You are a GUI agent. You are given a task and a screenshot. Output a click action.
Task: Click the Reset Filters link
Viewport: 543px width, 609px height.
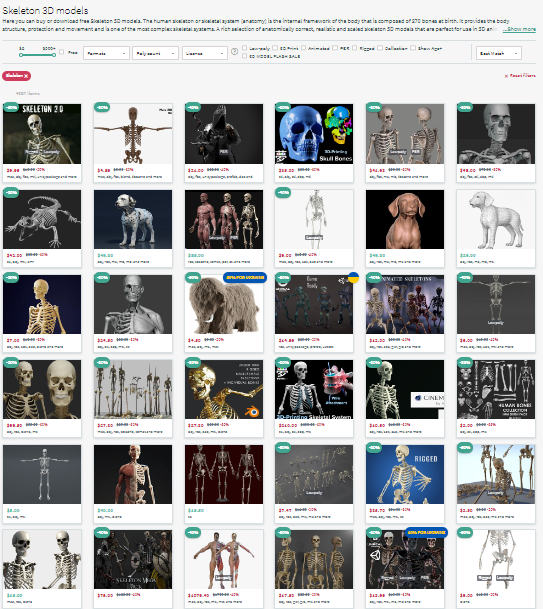(520, 76)
